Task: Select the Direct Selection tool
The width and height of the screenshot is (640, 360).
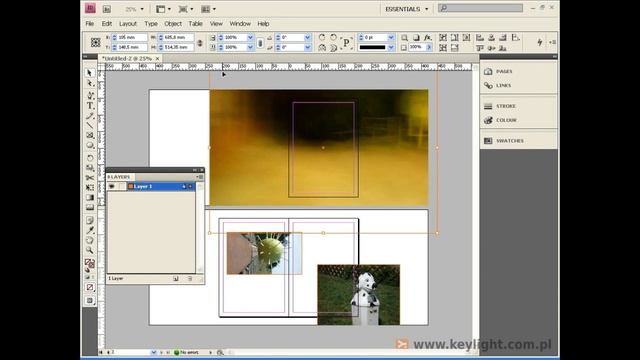Action: click(90, 84)
